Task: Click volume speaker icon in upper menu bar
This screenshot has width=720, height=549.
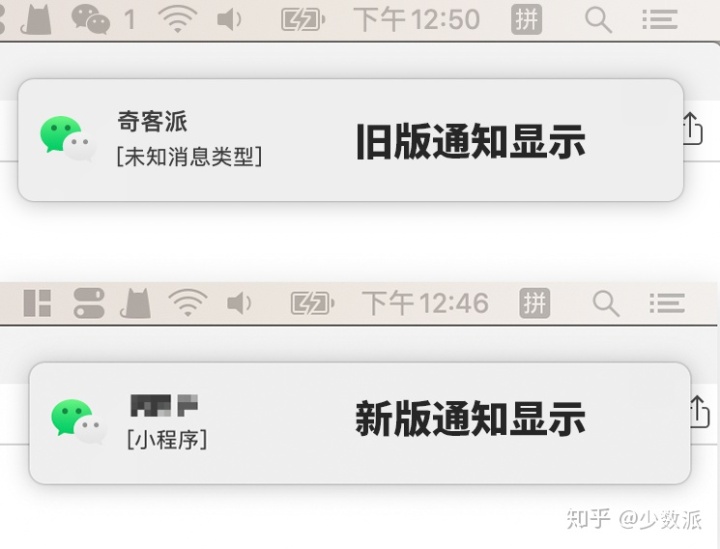Action: point(229,20)
